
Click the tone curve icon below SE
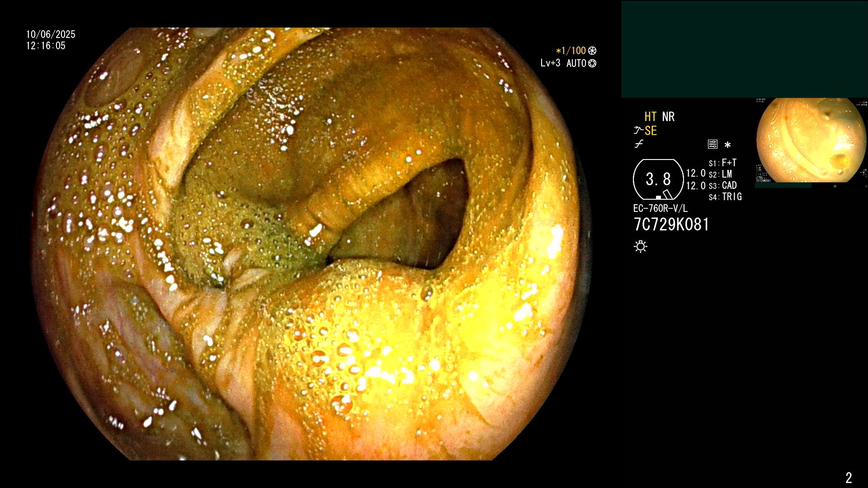638,144
